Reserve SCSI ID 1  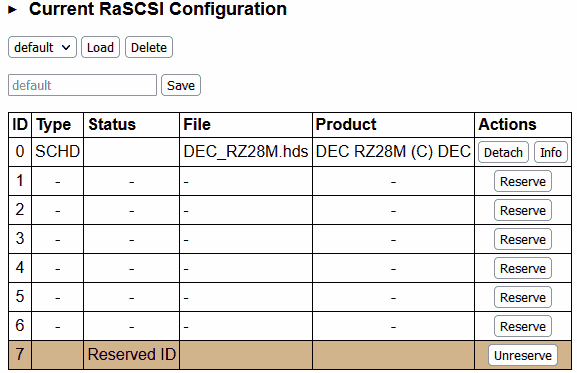523,181
